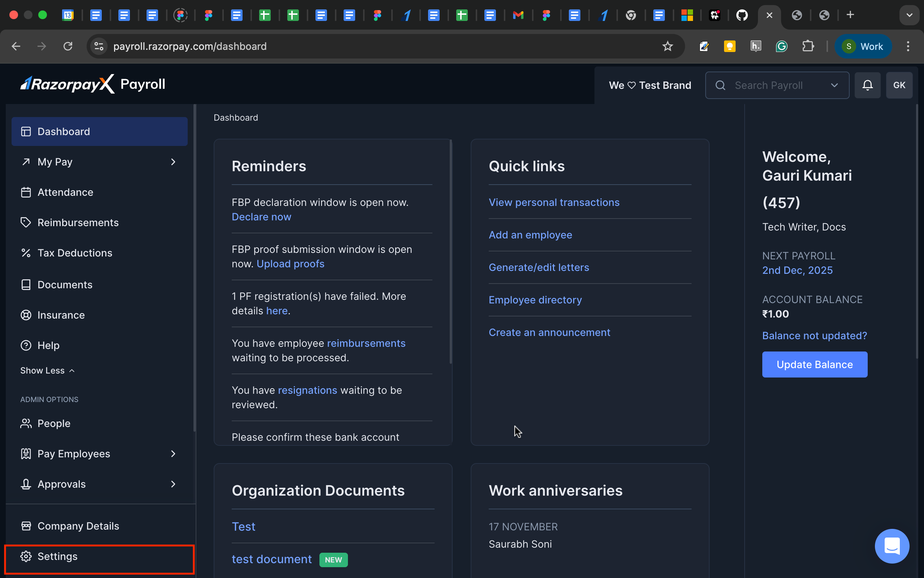The height and width of the screenshot is (578, 924).
Task: Open the resignations link in Reminders
Action: [x=308, y=390]
